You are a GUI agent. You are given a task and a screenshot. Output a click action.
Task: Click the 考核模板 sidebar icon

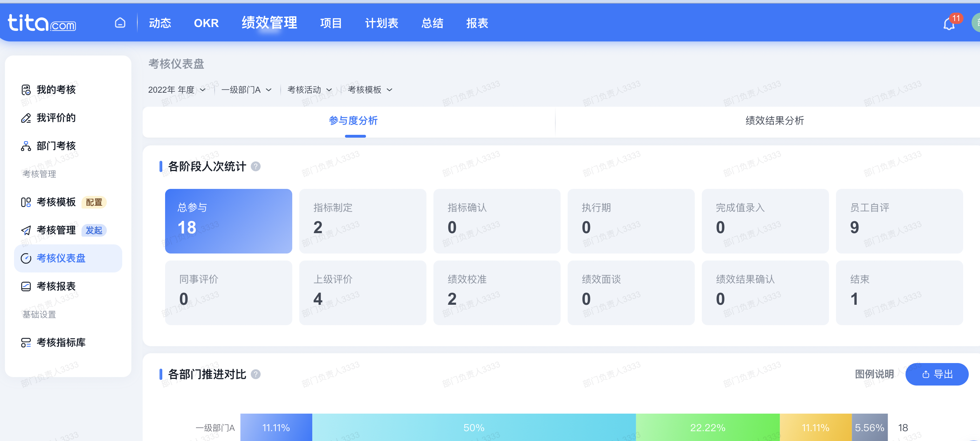[x=26, y=202]
